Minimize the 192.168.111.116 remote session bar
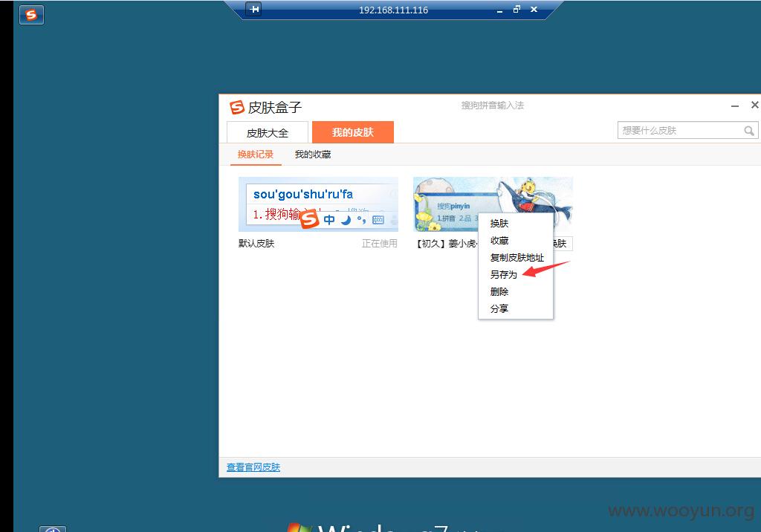761x532 pixels. 500,10
